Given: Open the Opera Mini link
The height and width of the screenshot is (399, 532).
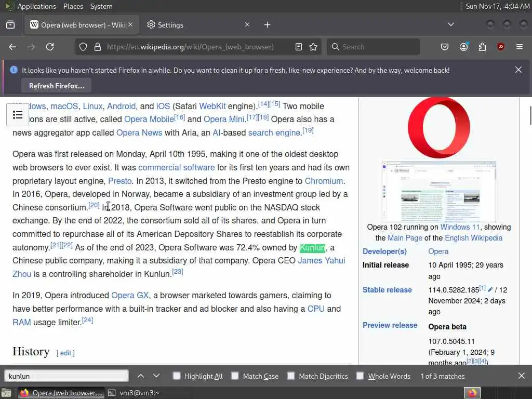Looking at the screenshot, I should (224, 119).
